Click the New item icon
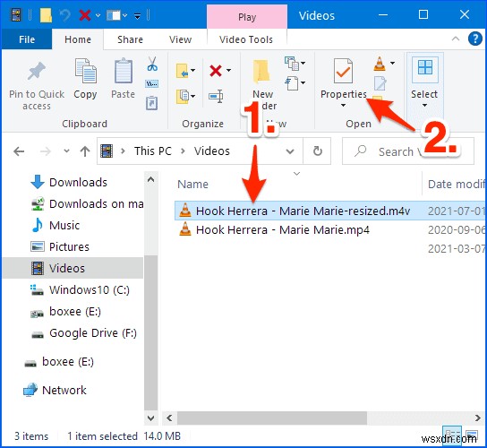This screenshot has width=487, height=448. pyautogui.click(x=292, y=63)
